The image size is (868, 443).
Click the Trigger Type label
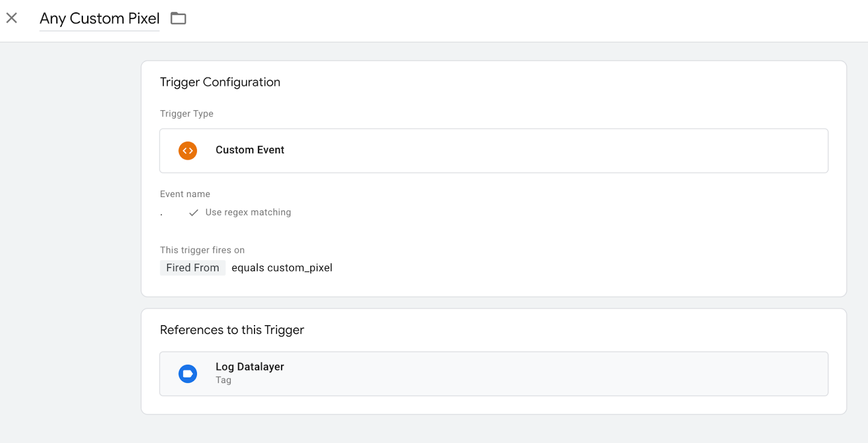(187, 113)
